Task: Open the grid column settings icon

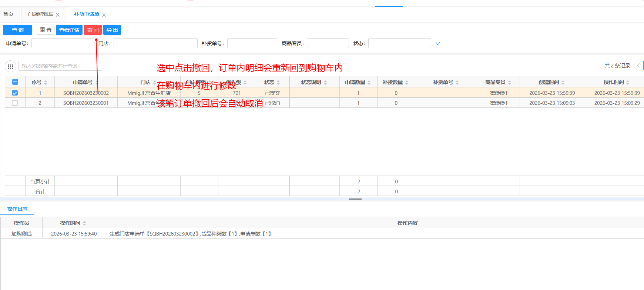Action: click(x=10, y=67)
